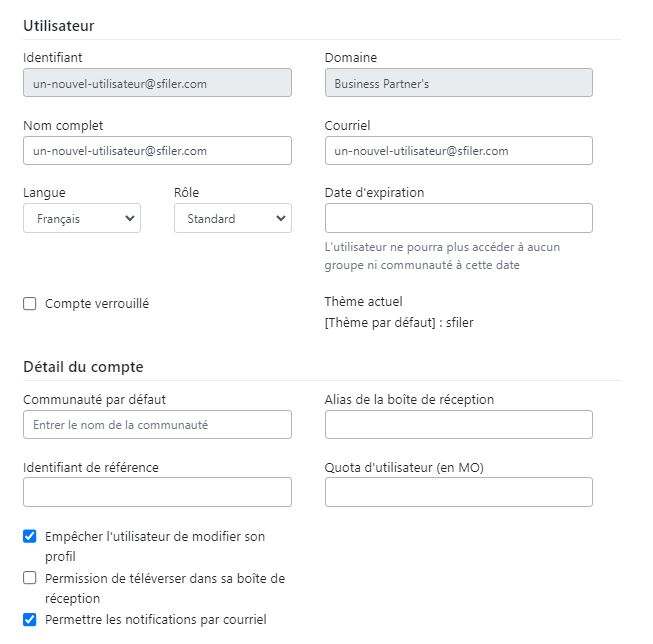653x644 pixels.
Task: Click the Langue dropdown chevron arrow
Action: [x=130, y=218]
